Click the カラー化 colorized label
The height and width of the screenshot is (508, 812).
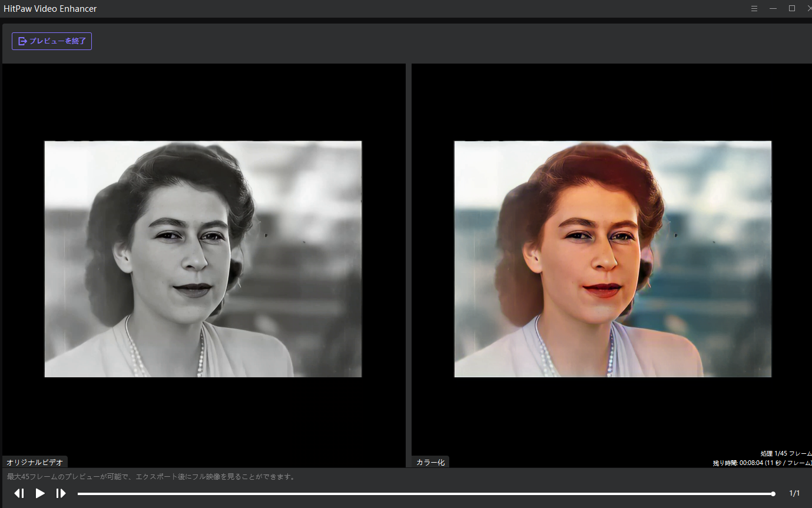pos(430,462)
